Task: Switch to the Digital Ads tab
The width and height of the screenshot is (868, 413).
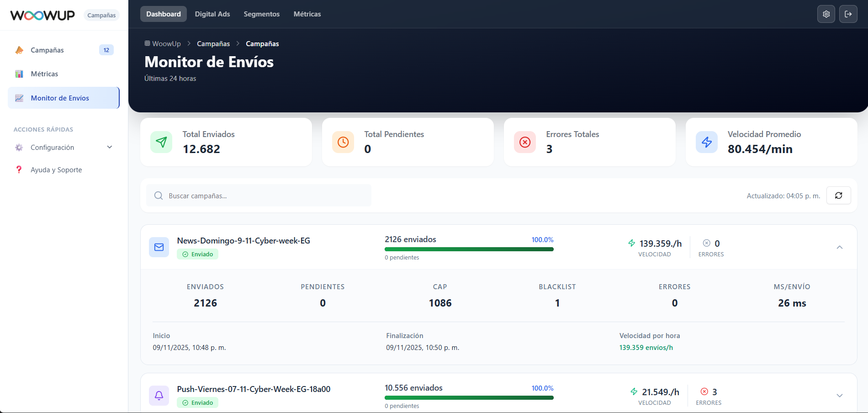Action: [x=212, y=14]
